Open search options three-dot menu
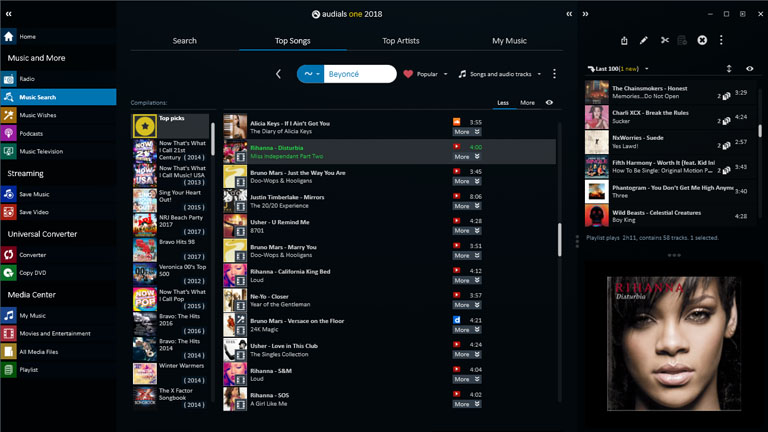 (x=554, y=74)
